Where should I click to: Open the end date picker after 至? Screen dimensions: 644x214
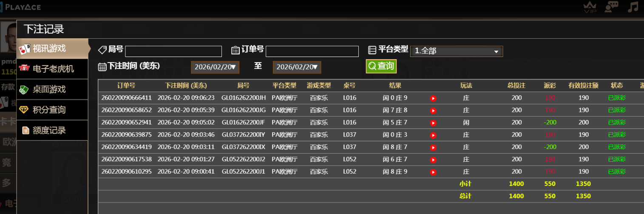click(297, 67)
